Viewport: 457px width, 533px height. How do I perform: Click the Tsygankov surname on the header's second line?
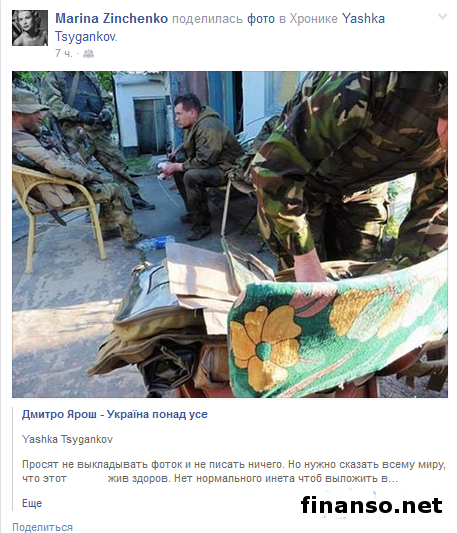pyautogui.click(x=86, y=36)
